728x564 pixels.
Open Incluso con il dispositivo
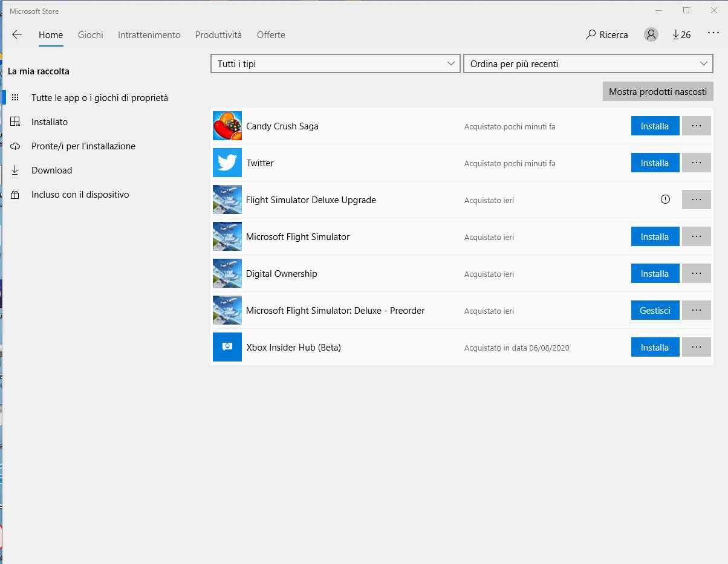click(80, 195)
